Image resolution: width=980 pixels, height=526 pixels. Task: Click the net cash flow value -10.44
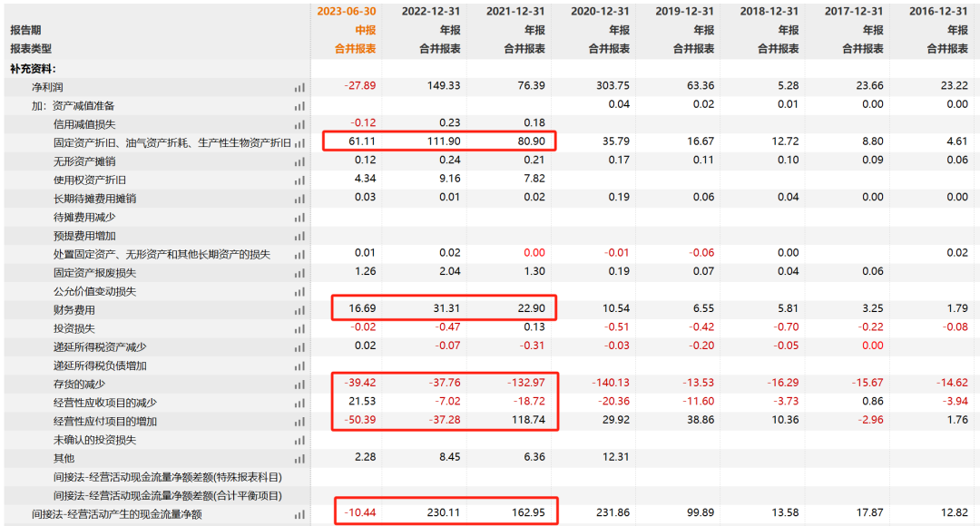[360, 512]
